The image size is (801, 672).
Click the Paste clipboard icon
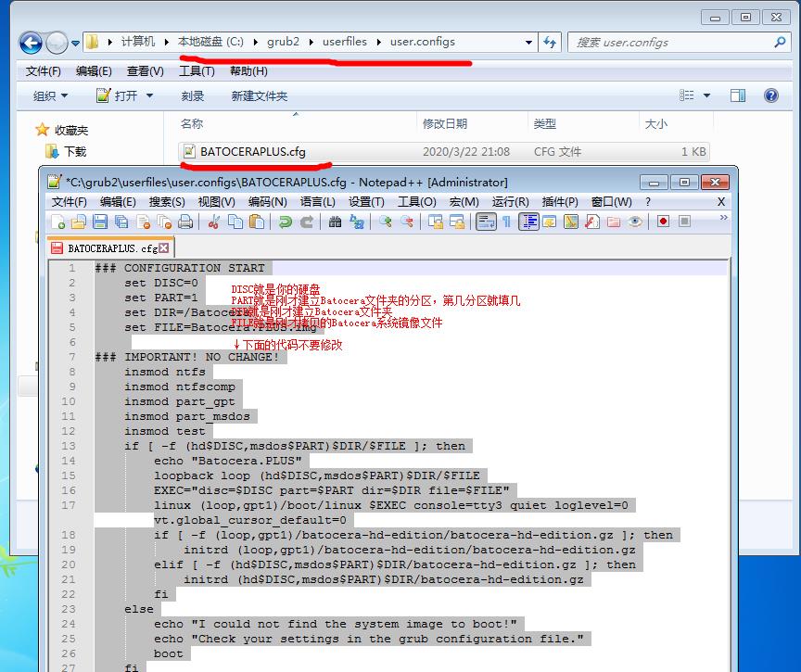pyautogui.click(x=257, y=222)
